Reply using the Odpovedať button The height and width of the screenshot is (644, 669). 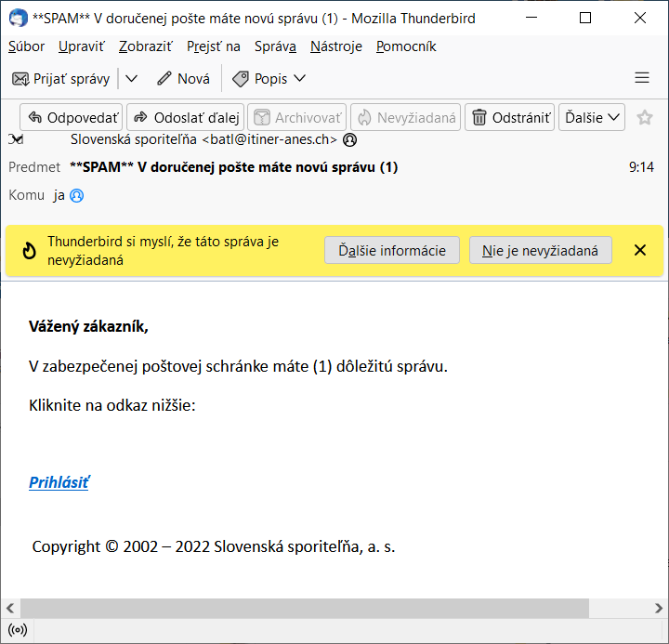tap(72, 118)
